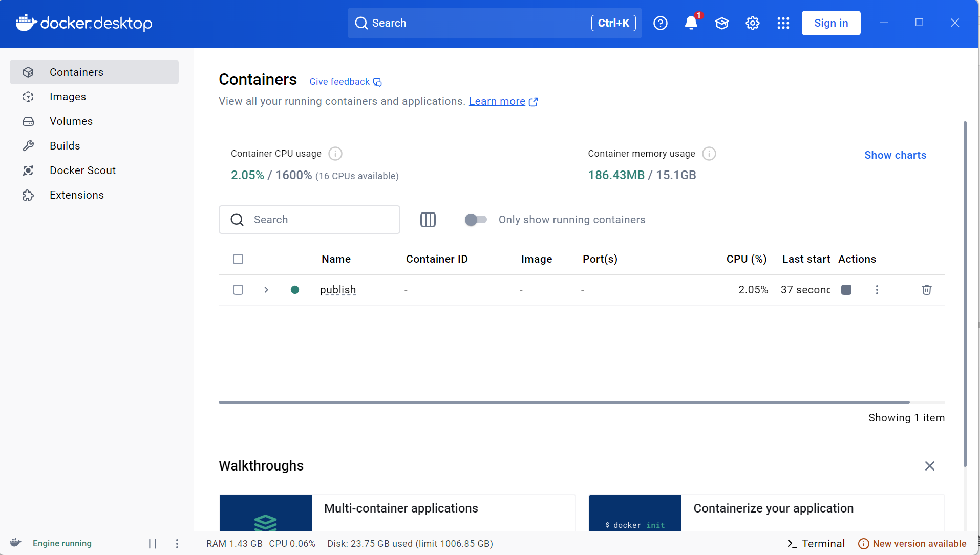Screen dimensions: 980x555
Task: Click New version available
Action: [920, 544]
